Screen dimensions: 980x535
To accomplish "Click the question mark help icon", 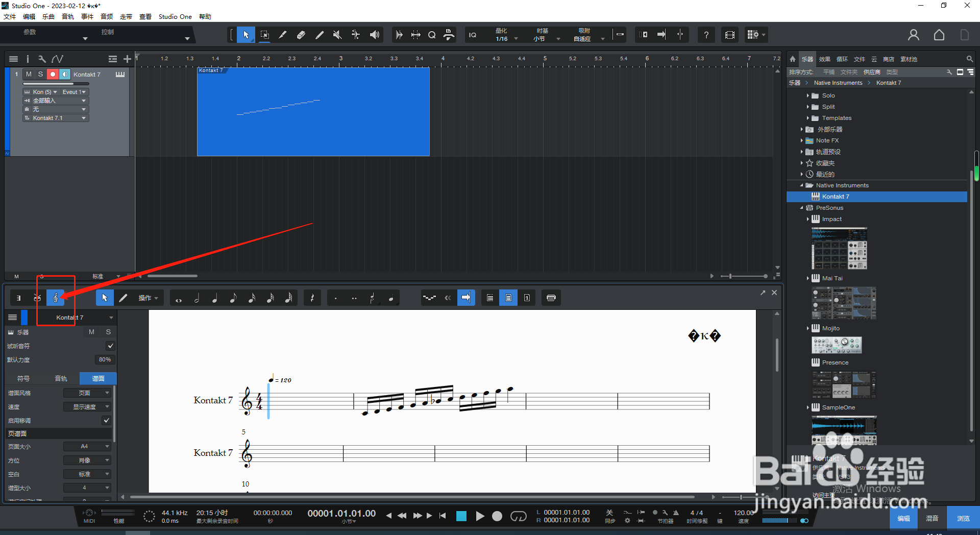I will [x=706, y=35].
